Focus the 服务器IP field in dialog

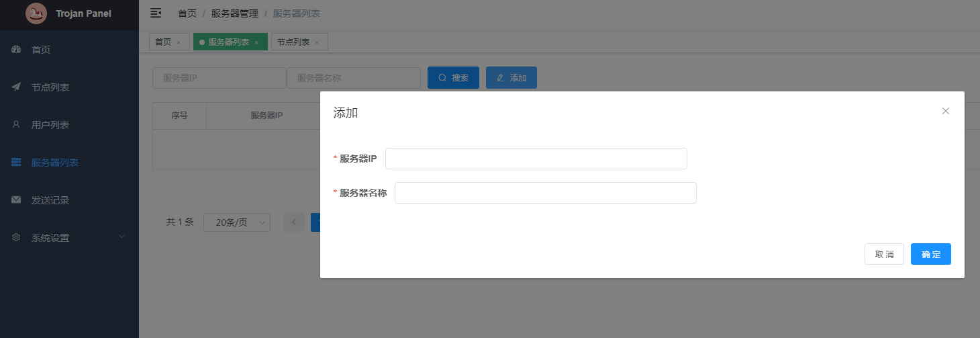[536, 159]
